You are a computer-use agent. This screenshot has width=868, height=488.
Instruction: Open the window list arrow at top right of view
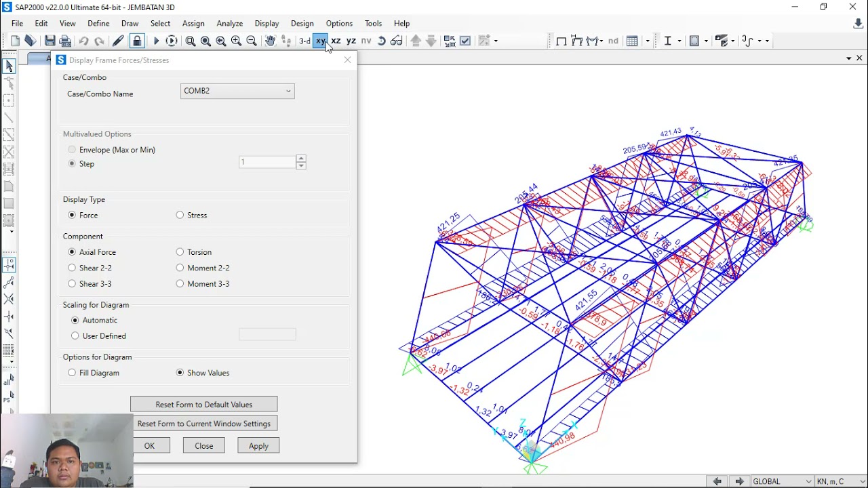point(849,58)
